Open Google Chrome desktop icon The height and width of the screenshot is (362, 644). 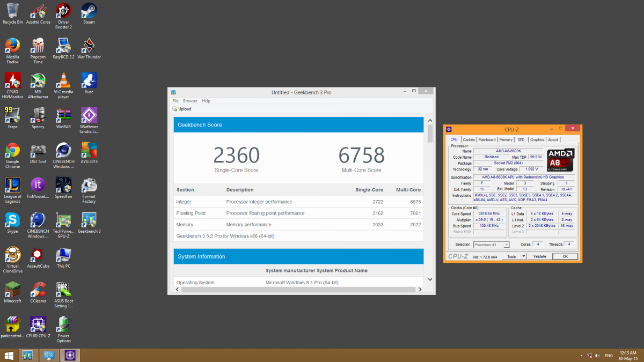tap(12, 156)
